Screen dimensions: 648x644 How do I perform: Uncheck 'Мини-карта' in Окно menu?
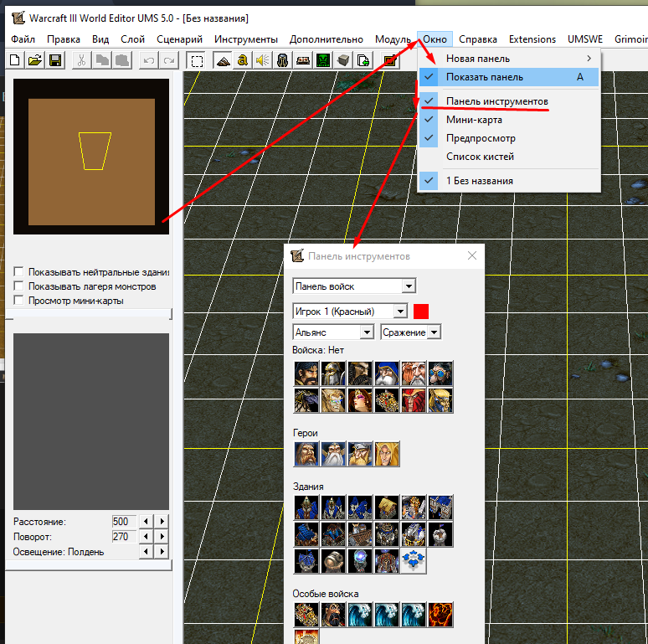point(509,120)
